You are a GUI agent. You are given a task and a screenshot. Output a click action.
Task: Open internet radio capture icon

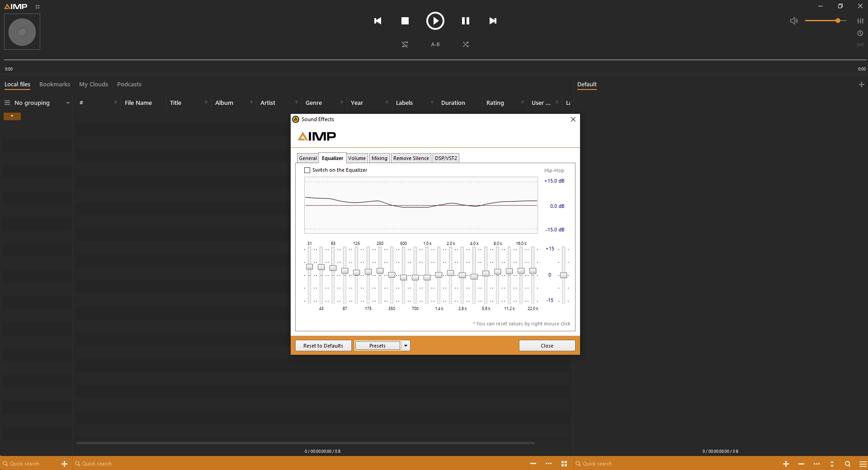[860, 45]
